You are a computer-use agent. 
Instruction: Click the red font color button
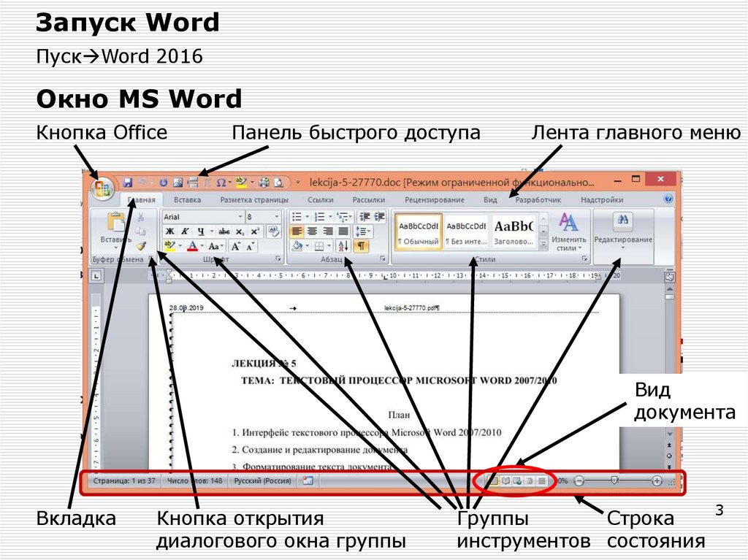(x=192, y=246)
